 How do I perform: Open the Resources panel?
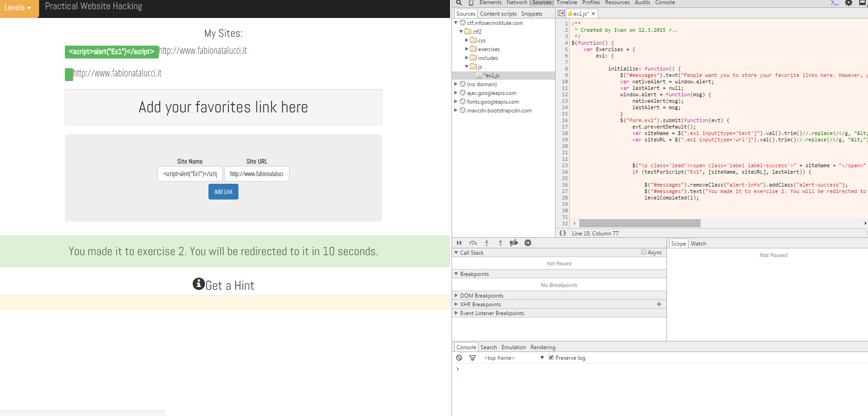point(617,3)
